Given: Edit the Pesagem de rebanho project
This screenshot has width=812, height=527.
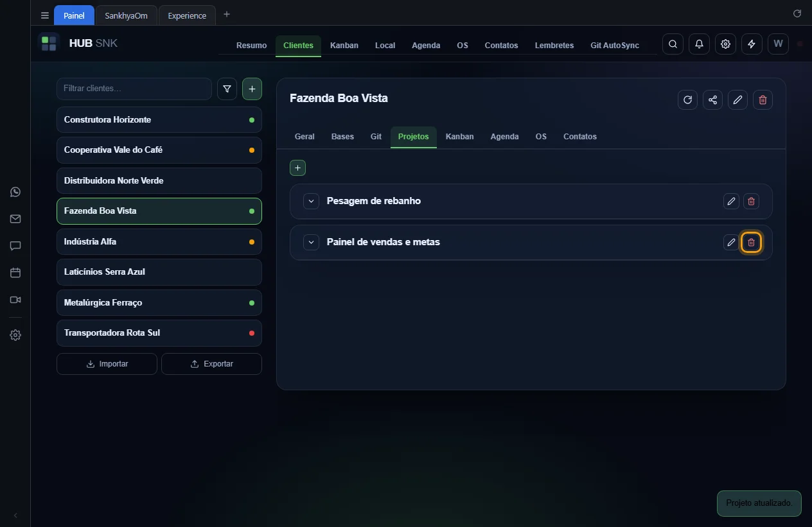Looking at the screenshot, I should click(731, 202).
